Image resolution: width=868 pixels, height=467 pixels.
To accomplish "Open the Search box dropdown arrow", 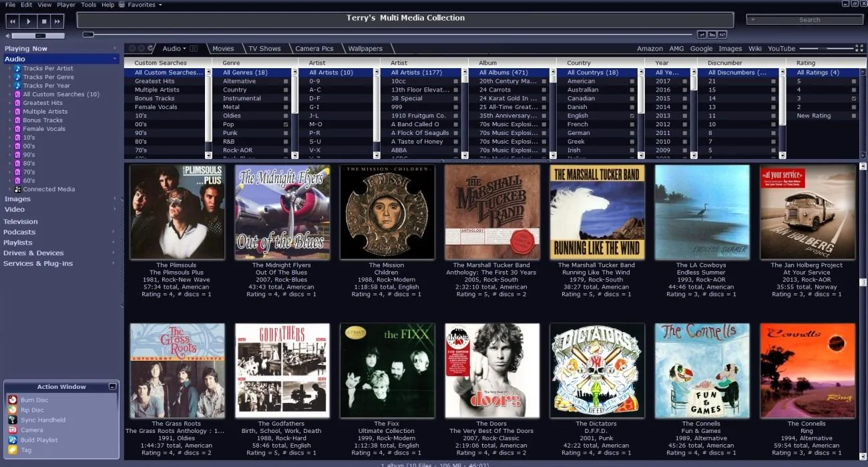I will [753, 20].
